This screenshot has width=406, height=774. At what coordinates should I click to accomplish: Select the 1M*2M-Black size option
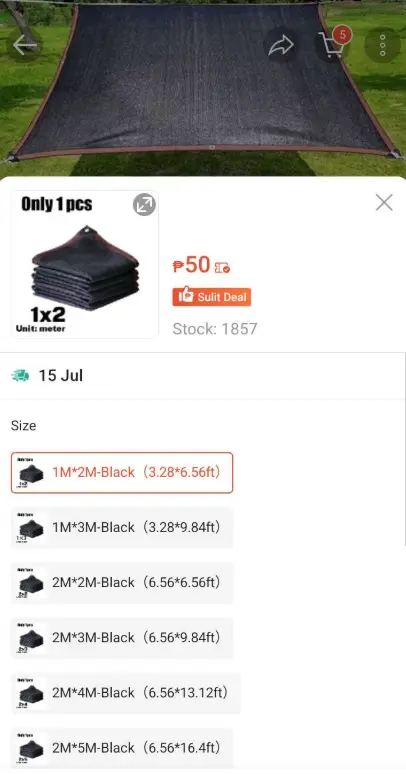[x=122, y=472]
